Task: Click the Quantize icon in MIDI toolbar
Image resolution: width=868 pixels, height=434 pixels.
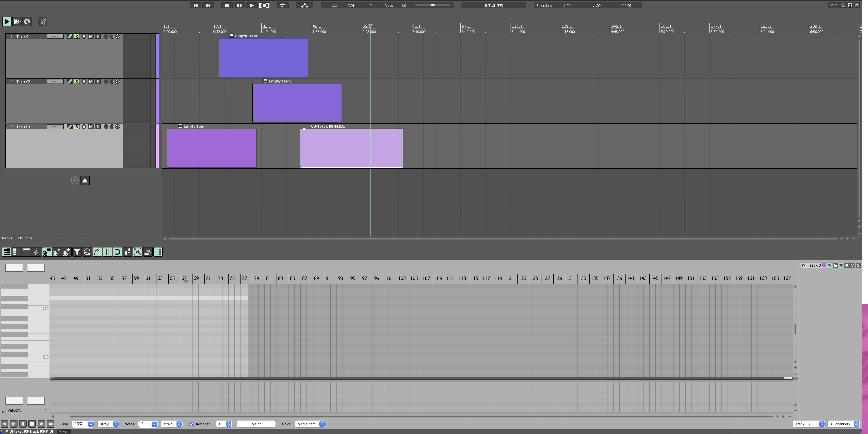Action: coord(87,252)
